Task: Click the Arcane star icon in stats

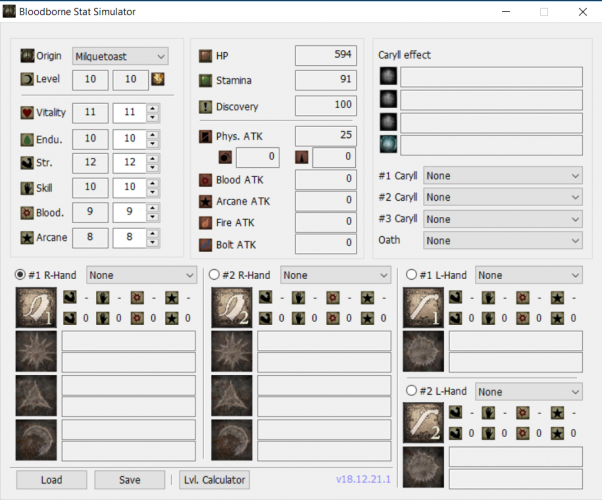Action: click(27, 238)
